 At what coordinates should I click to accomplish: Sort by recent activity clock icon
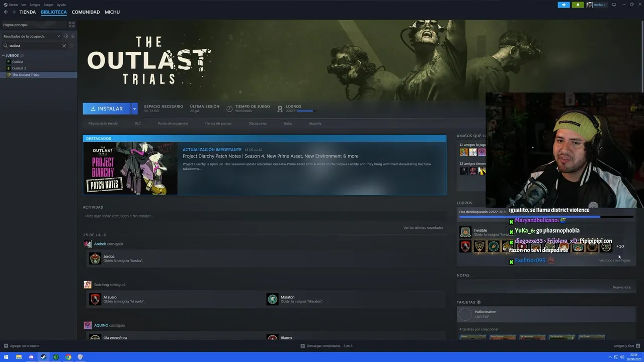[66, 36]
